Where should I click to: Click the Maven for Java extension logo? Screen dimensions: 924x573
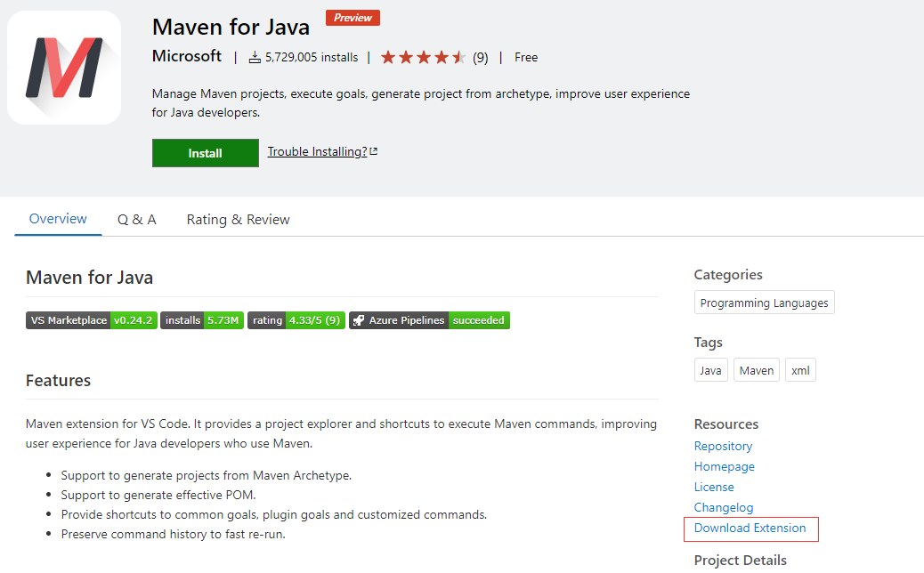tap(64, 68)
